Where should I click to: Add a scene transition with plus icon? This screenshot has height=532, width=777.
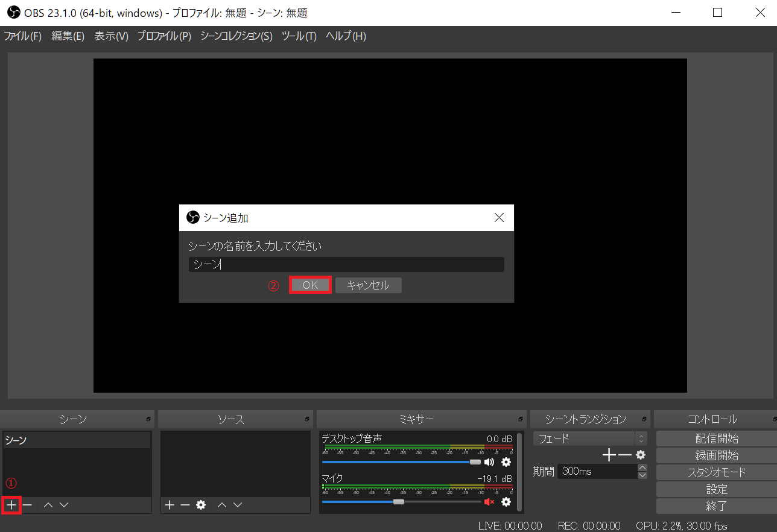coord(609,455)
